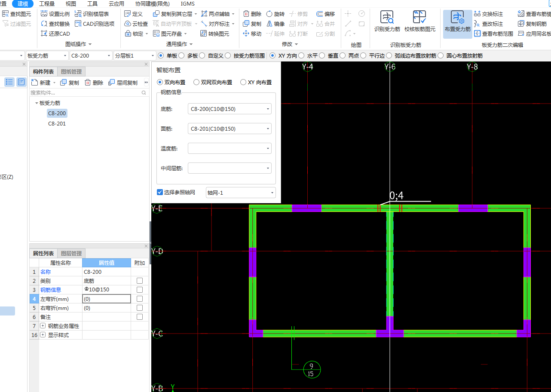Click the 定义 button
The height and width of the screenshot is (392, 551).
134,14
